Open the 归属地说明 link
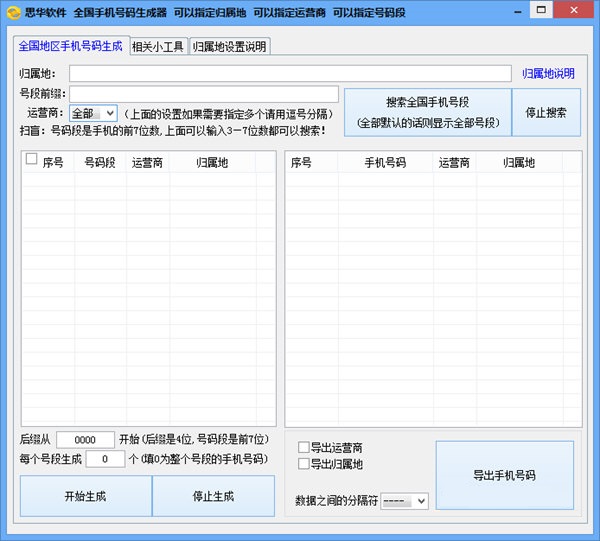This screenshot has width=600, height=541. 548,74
